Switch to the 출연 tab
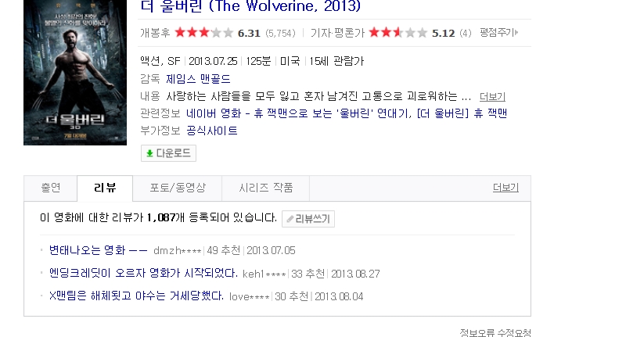 [51, 188]
